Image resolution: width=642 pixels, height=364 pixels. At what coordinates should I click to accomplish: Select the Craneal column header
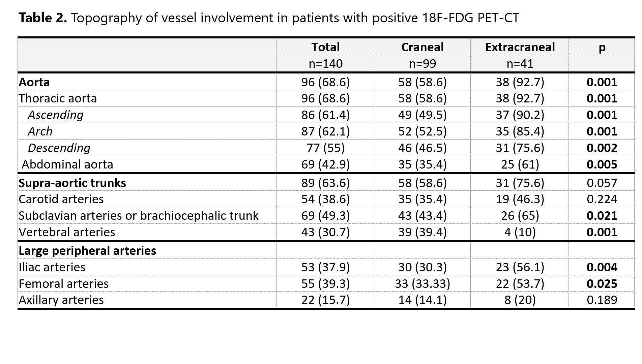[422, 47]
